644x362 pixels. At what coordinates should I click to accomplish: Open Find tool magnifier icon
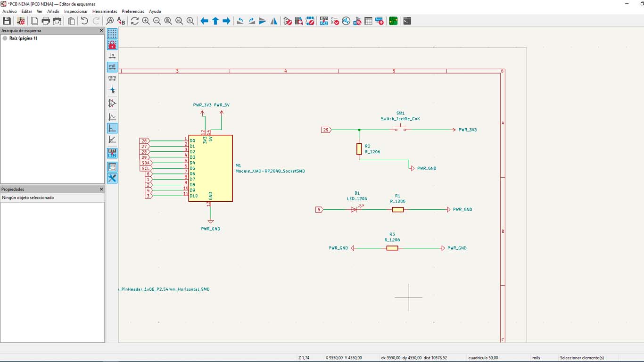pos(110,21)
